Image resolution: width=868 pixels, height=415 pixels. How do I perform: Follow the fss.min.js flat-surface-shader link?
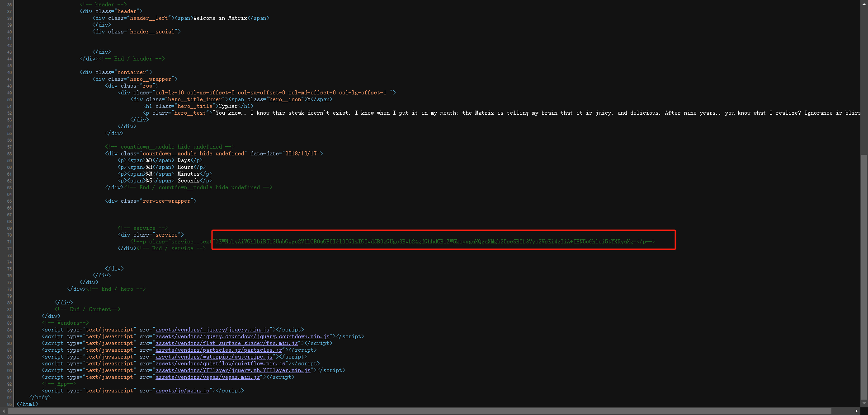pyautogui.click(x=226, y=343)
